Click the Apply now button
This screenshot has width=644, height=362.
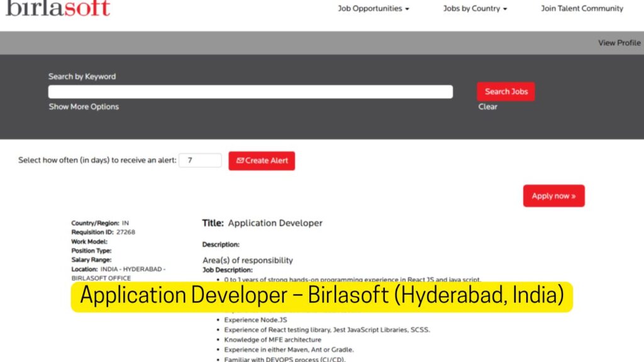pos(553,196)
